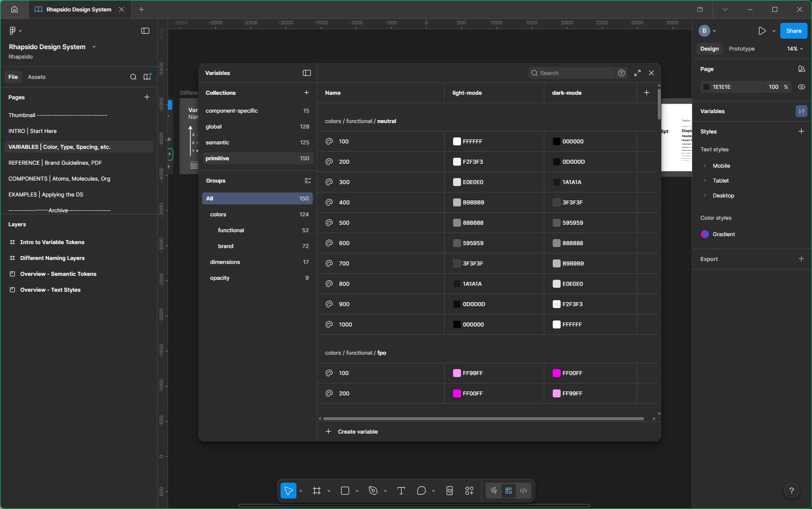Expand the Mobile text styles group
This screenshot has width=812, height=509.
tap(705, 166)
